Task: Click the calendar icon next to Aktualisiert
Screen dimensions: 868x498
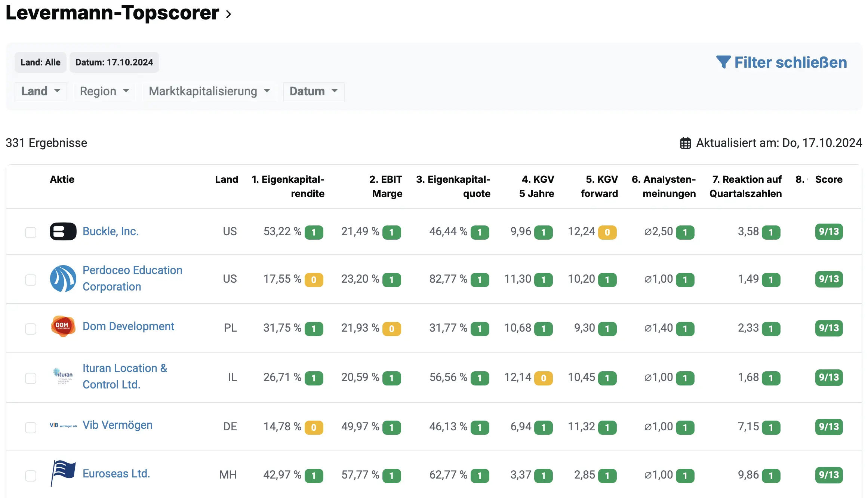Action: point(685,143)
